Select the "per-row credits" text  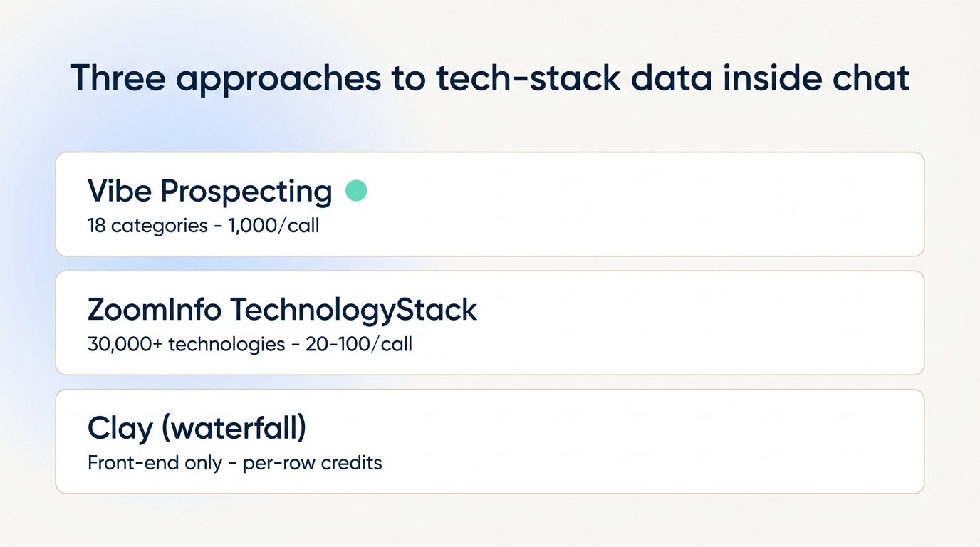[313, 464]
